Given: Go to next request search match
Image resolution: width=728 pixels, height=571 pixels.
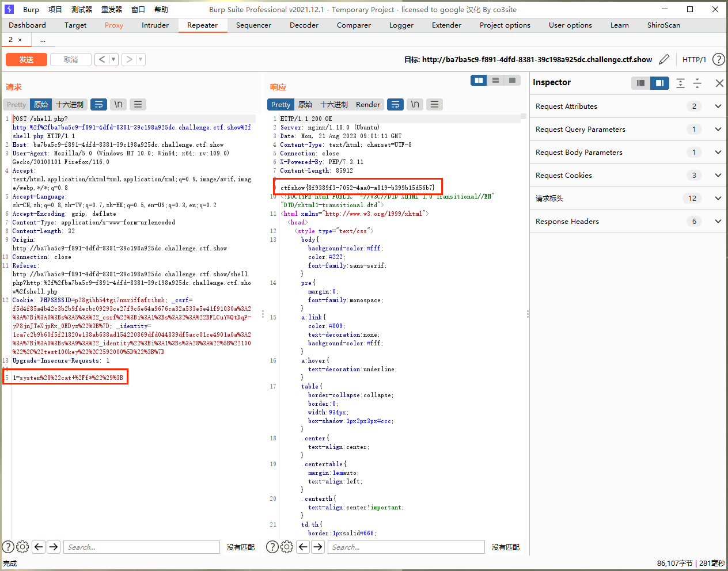Looking at the screenshot, I should pyautogui.click(x=54, y=547).
